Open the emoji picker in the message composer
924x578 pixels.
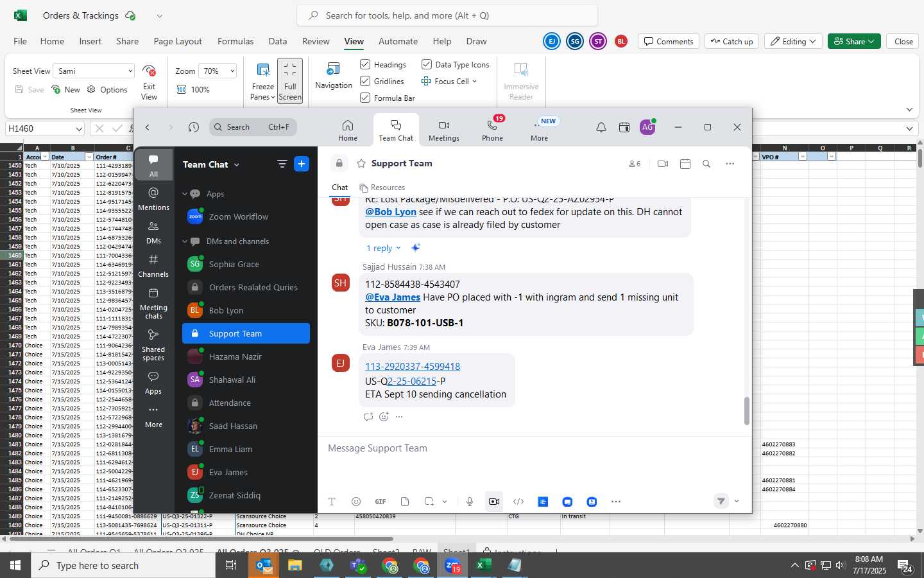(x=356, y=502)
